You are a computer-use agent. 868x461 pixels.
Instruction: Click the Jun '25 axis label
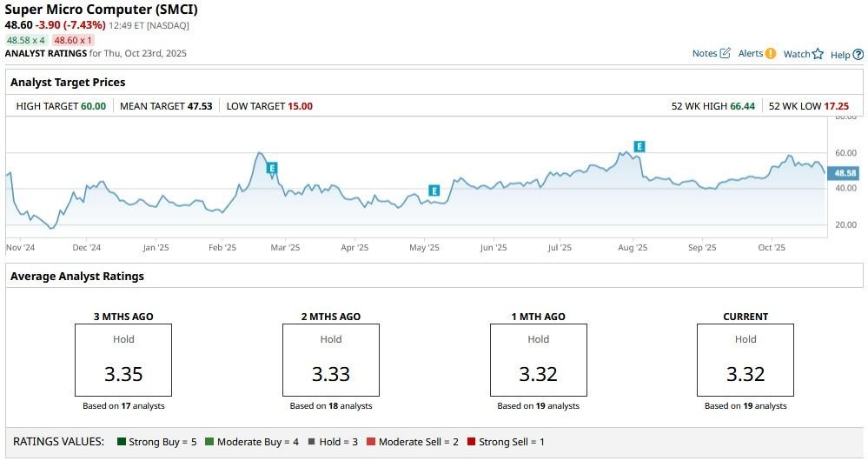(x=494, y=248)
